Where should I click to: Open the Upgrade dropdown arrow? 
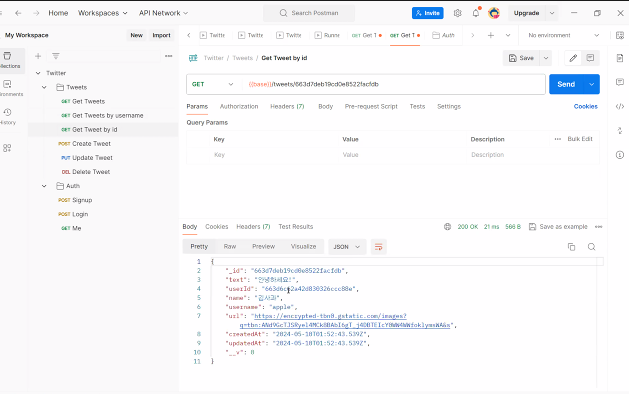pyautogui.click(x=552, y=13)
